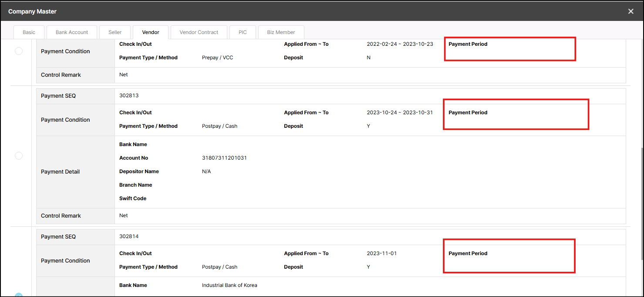
Task: Click applied date range 2023-10-24 ~ 2023-10-31
Action: coord(400,113)
